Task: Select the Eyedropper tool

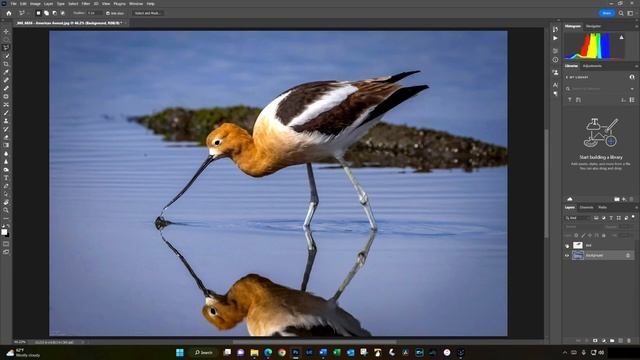Action: 6,72
